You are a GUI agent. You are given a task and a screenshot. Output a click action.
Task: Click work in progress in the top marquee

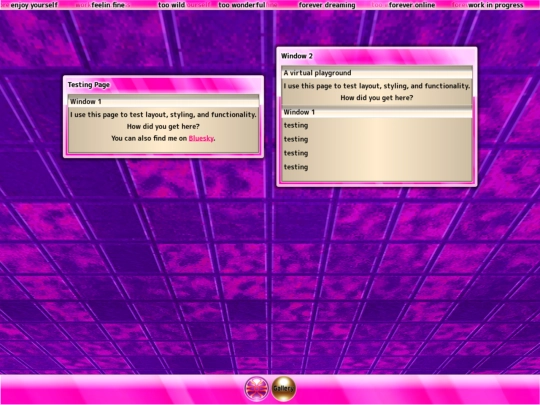point(496,5)
